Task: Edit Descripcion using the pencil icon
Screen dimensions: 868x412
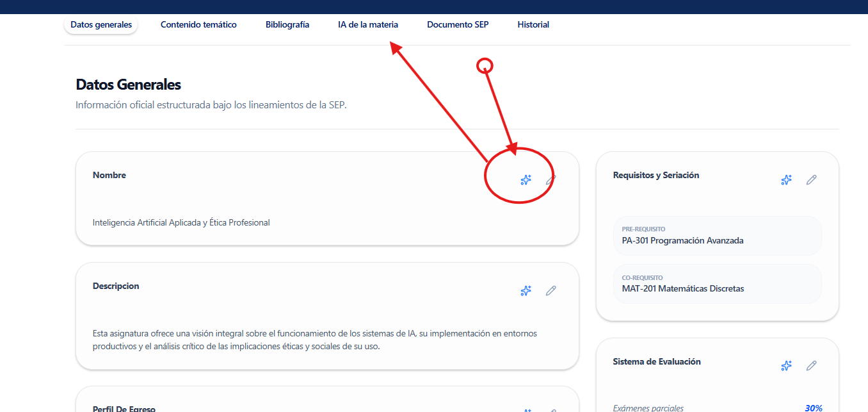Action: [551, 291]
